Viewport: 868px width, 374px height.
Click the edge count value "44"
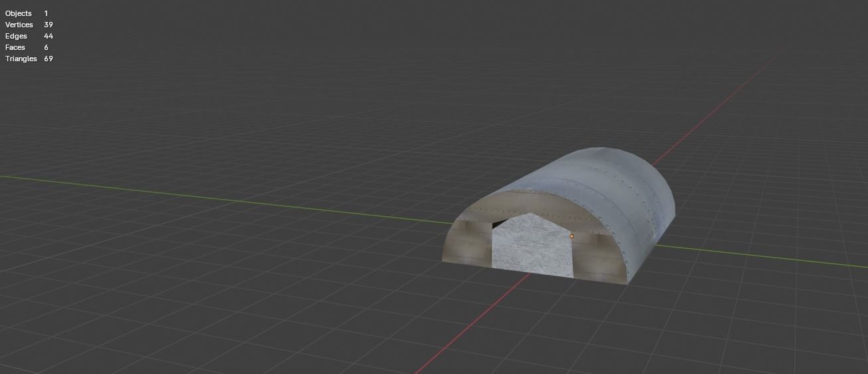click(49, 36)
